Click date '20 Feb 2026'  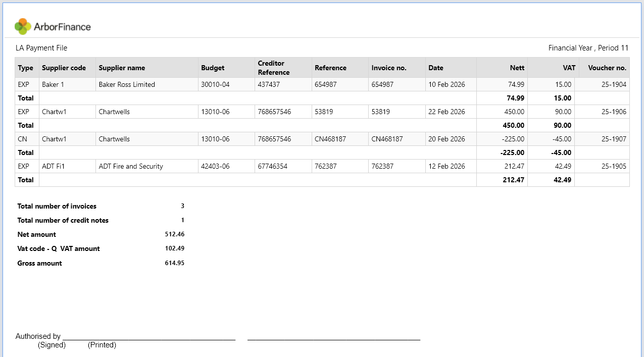(447, 139)
